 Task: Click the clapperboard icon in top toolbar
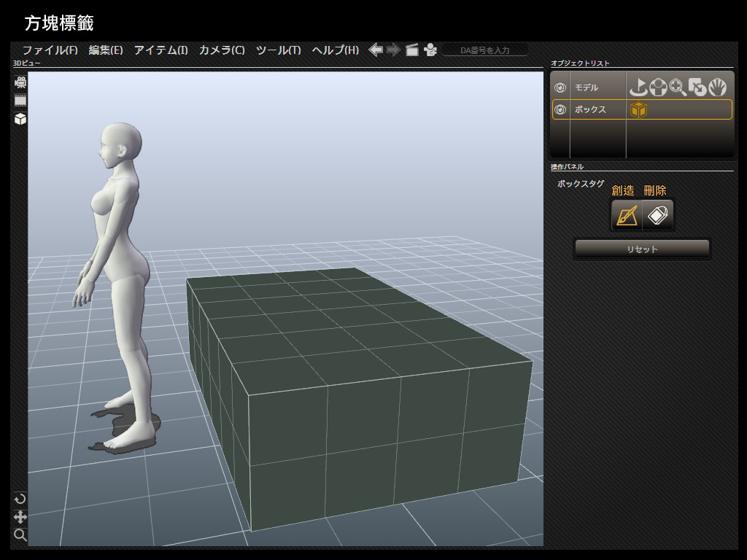coord(412,50)
